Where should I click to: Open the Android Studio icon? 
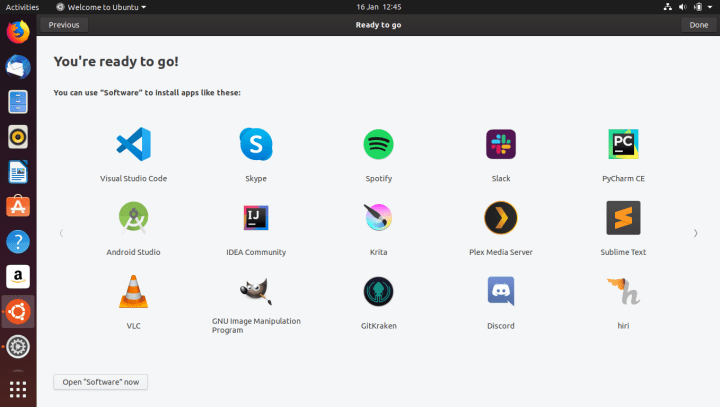tap(134, 218)
